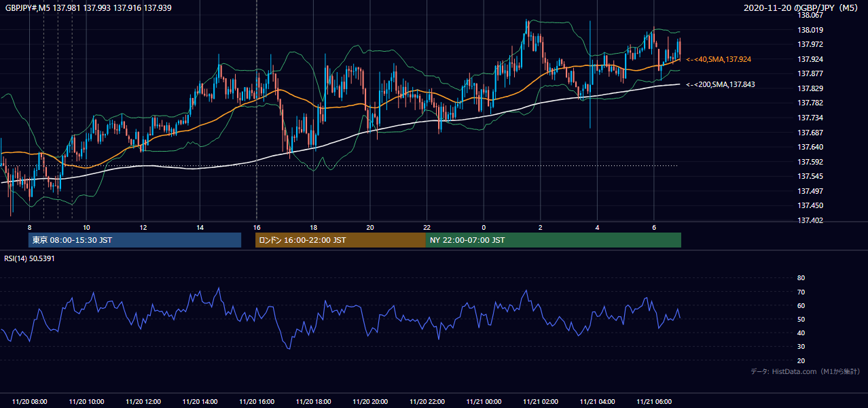This screenshot has width=868, height=408.
Task: Click the white 200 SMA 137.843 label
Action: tap(721, 84)
